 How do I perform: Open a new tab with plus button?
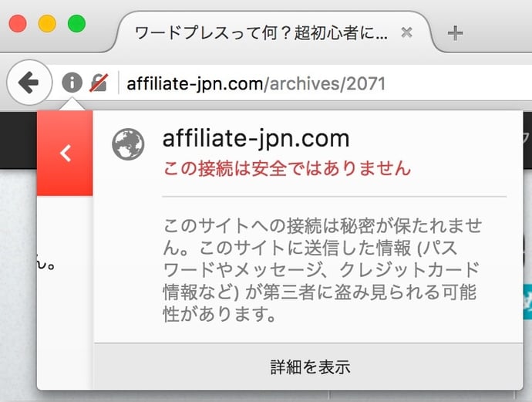456,33
